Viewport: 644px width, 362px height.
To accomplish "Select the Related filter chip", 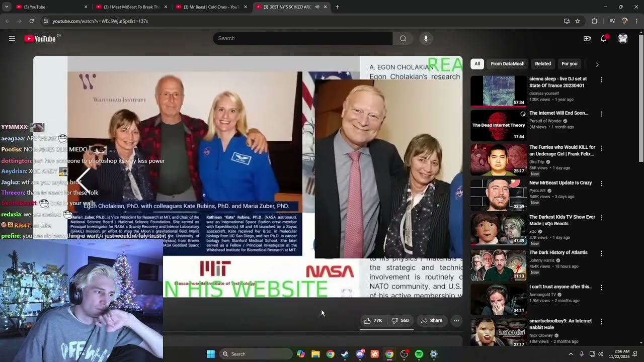I will (x=543, y=64).
